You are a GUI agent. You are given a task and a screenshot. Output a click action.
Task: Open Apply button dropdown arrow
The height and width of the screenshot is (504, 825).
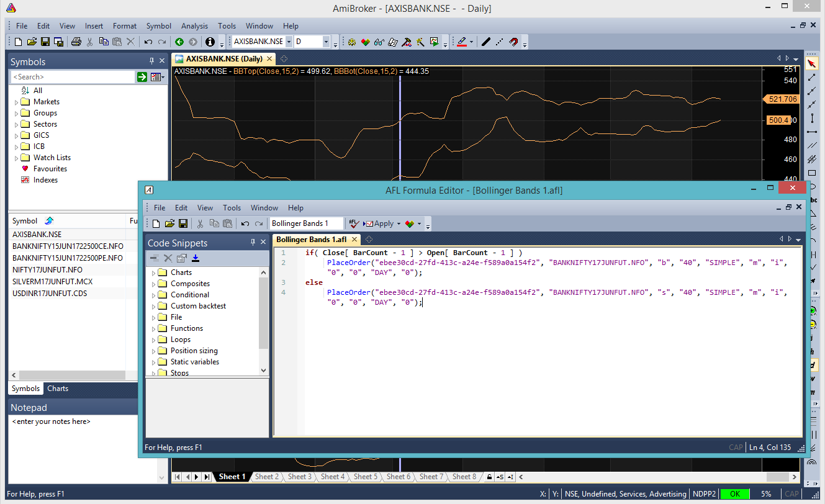[x=399, y=223]
